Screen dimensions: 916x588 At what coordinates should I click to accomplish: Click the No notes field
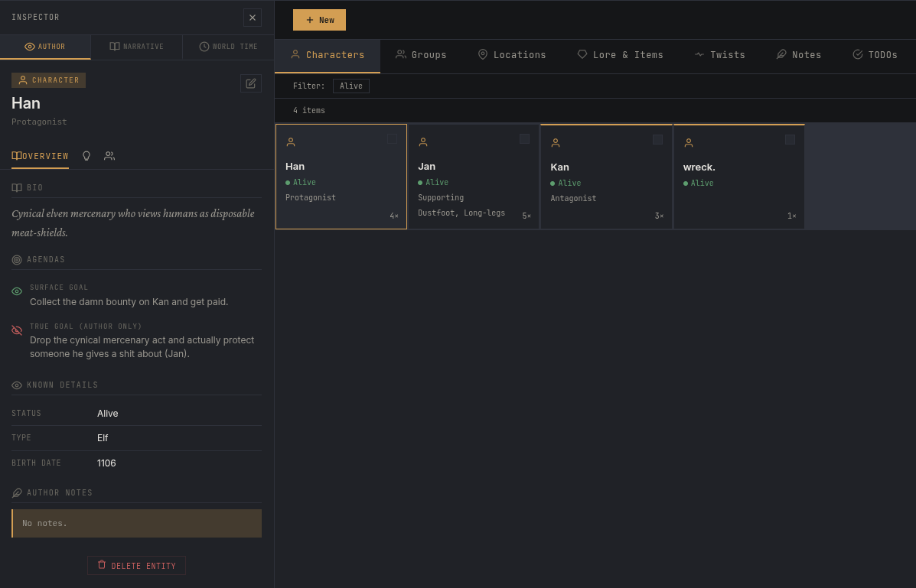(x=137, y=523)
